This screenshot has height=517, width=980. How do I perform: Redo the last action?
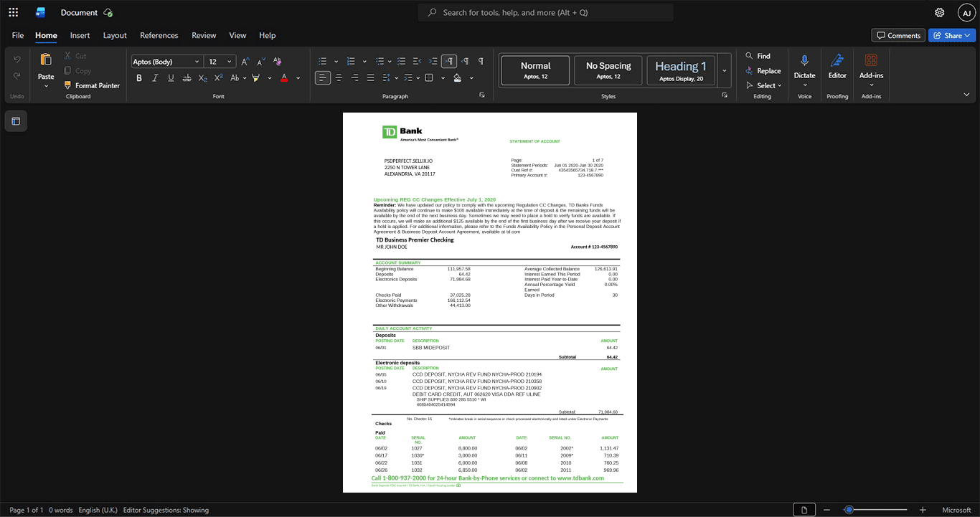pos(17,76)
